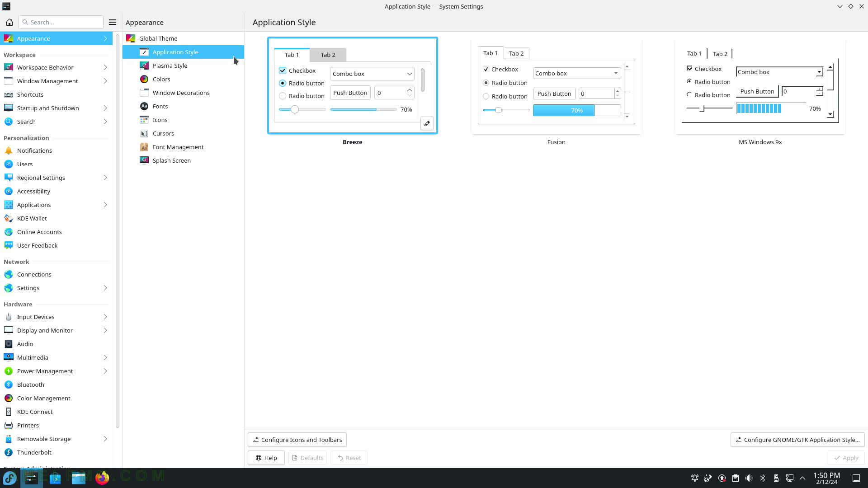Switch to Tab 2 in Breeze preview

click(x=328, y=55)
